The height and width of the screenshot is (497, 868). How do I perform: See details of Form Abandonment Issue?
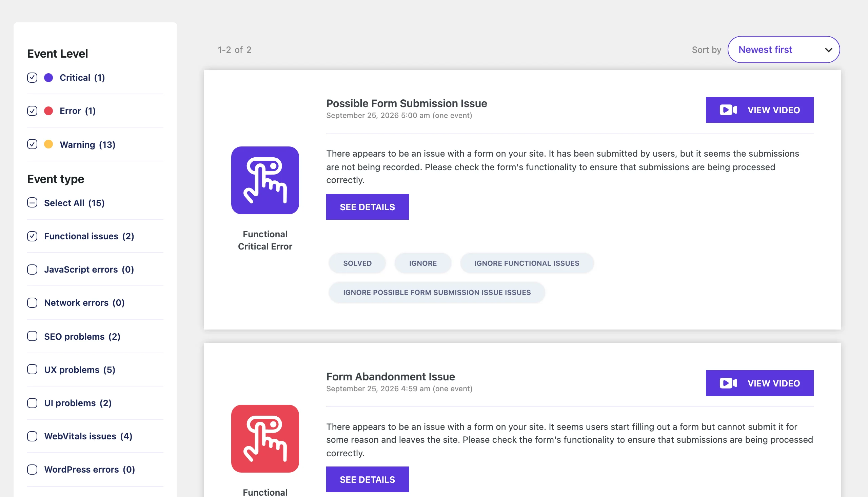pyautogui.click(x=367, y=479)
